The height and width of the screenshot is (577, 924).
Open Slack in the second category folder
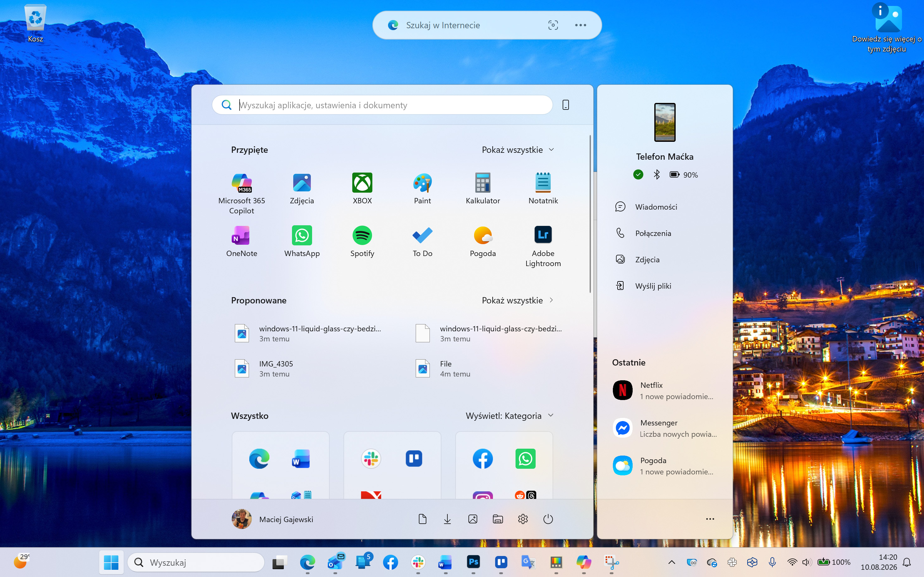click(371, 458)
